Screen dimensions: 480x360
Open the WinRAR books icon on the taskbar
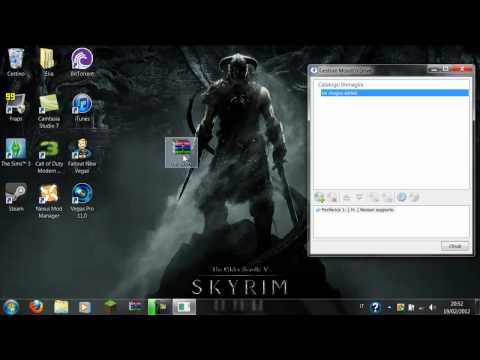(x=136, y=306)
